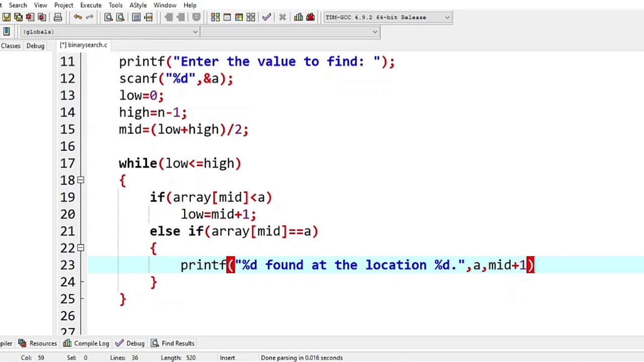Image resolution: width=644 pixels, height=362 pixels.
Task: Click the Redo arrow icon
Action: coord(90,17)
